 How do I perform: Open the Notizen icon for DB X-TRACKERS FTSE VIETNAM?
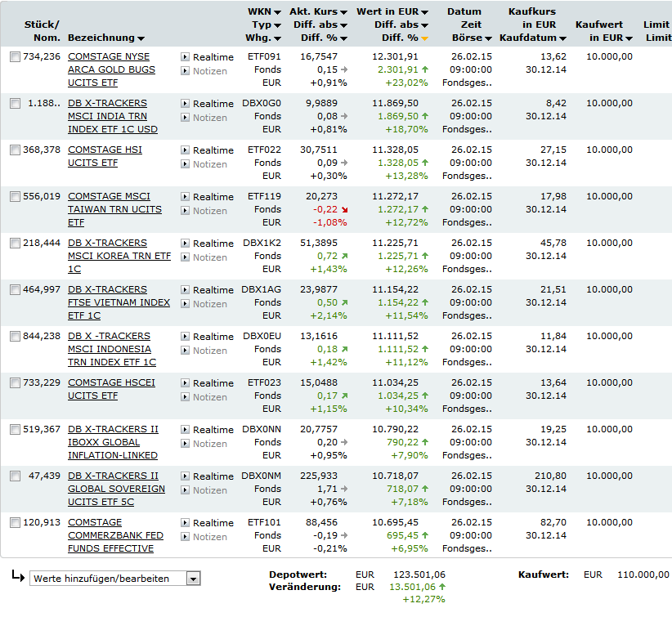coord(185,304)
